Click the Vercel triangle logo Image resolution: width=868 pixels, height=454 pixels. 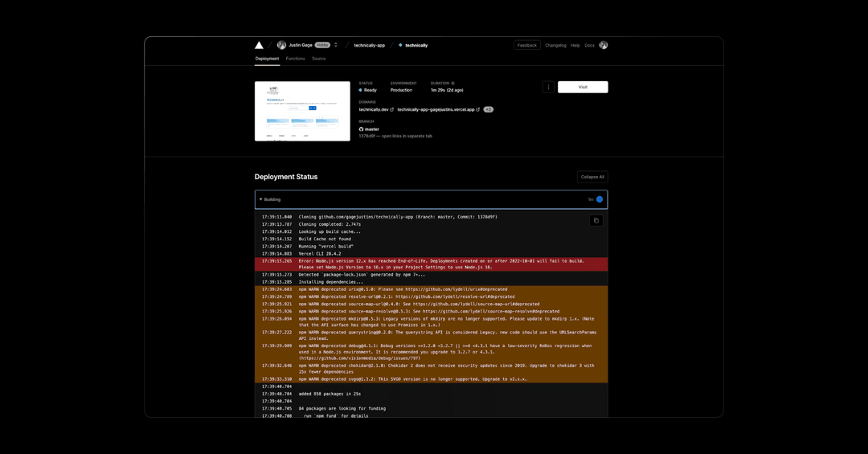point(259,45)
